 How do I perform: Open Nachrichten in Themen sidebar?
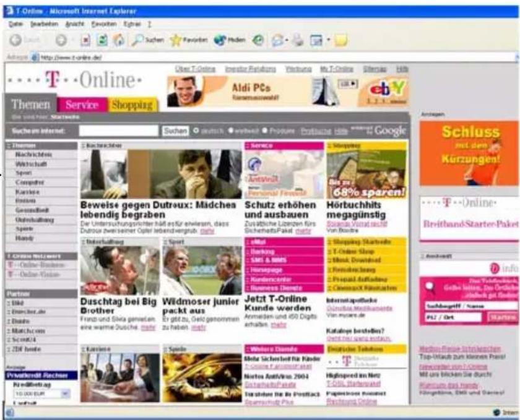(33, 155)
